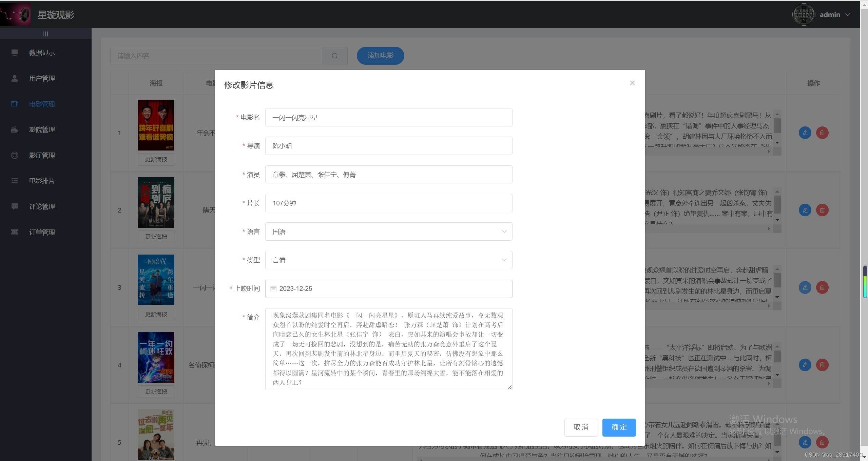
Task: Click the 简介 synopsis text area
Action: pos(388,349)
